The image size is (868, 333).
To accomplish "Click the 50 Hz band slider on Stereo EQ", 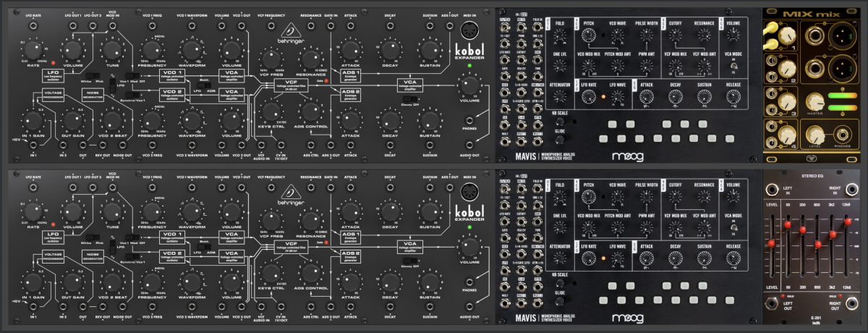I will [x=787, y=224].
